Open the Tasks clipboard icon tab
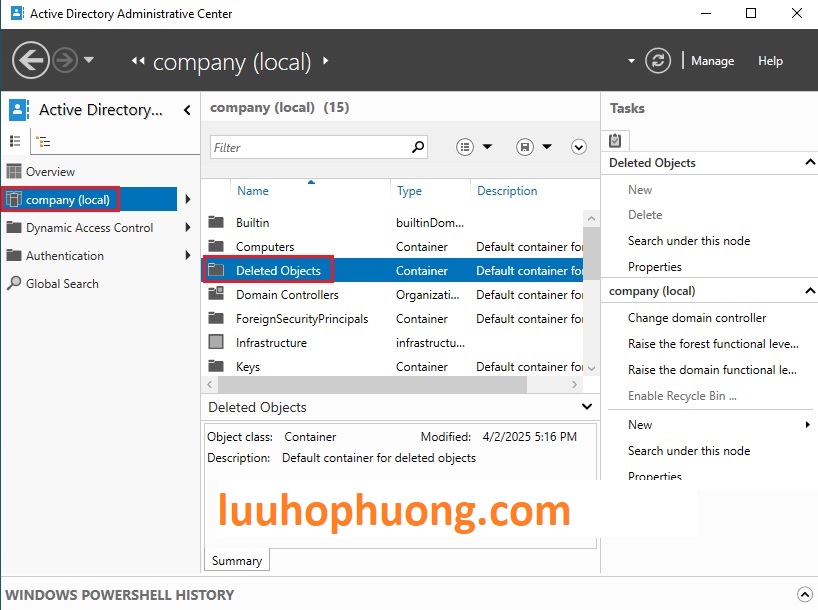Viewport: 818px width, 610px height. click(615, 141)
